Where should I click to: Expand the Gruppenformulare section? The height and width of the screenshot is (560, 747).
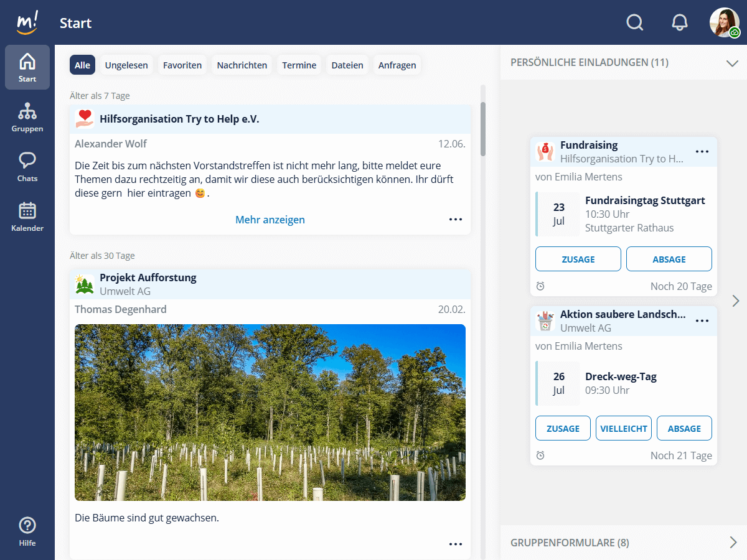click(x=733, y=543)
